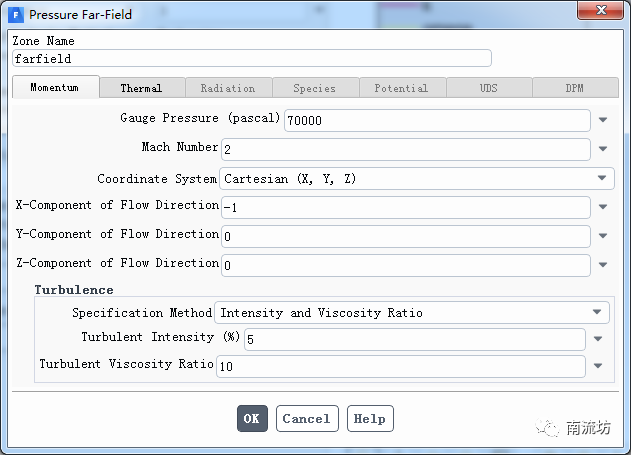
Task: Edit the Gauge Pressure value field
Action: point(437,120)
